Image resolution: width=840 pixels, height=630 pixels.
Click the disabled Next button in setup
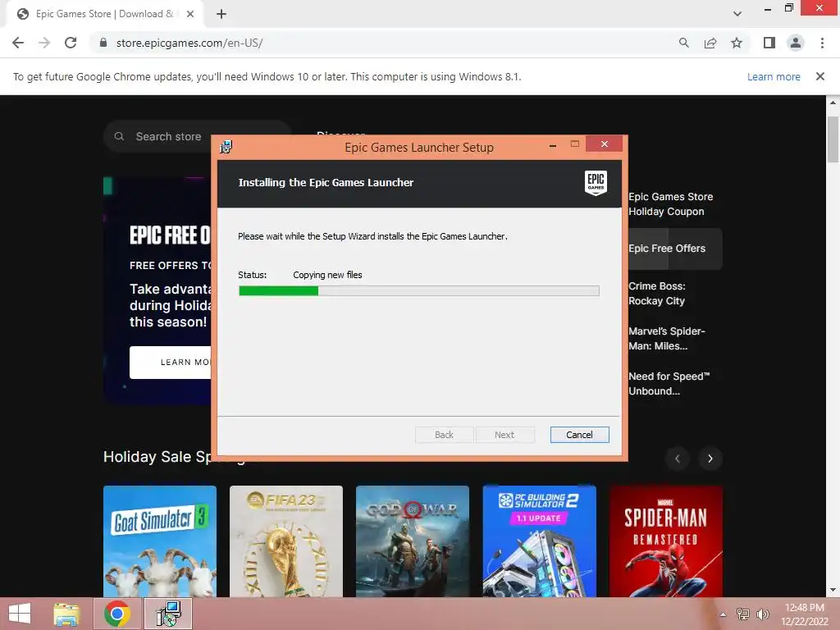504,435
